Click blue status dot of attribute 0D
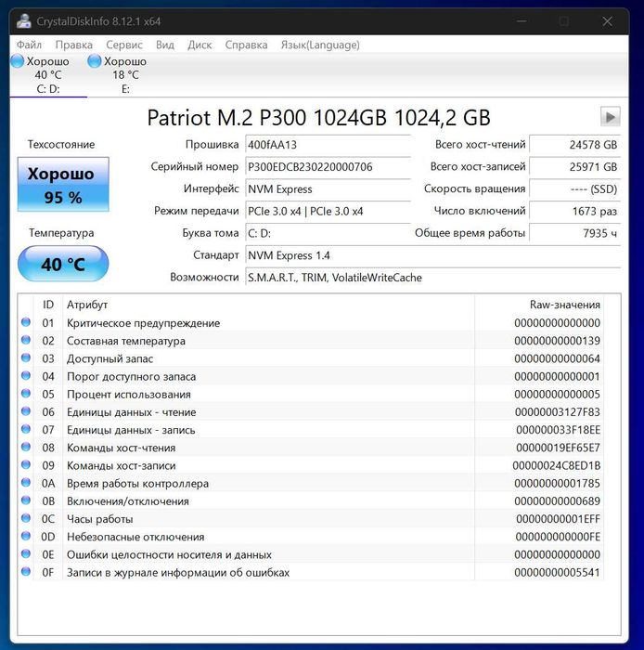The width and height of the screenshot is (644, 650). point(26,536)
